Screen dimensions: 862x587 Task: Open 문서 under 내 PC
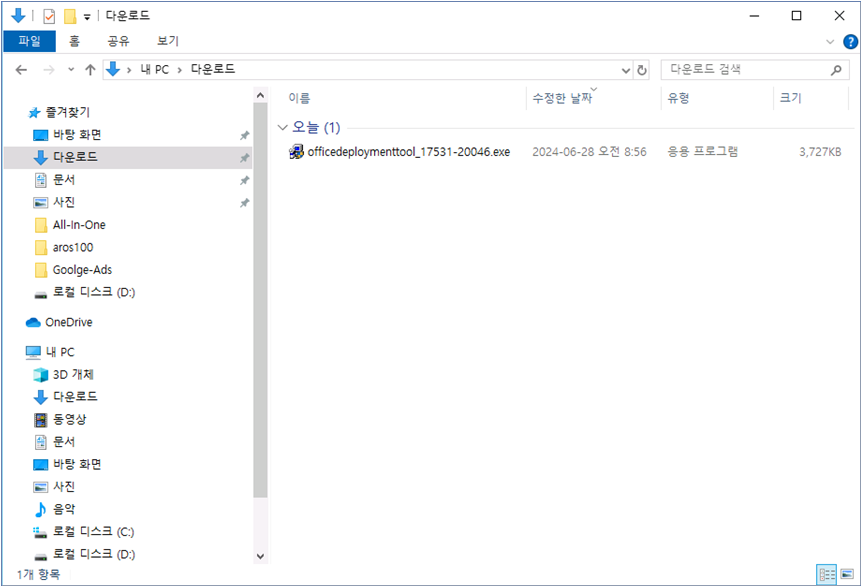(64, 441)
